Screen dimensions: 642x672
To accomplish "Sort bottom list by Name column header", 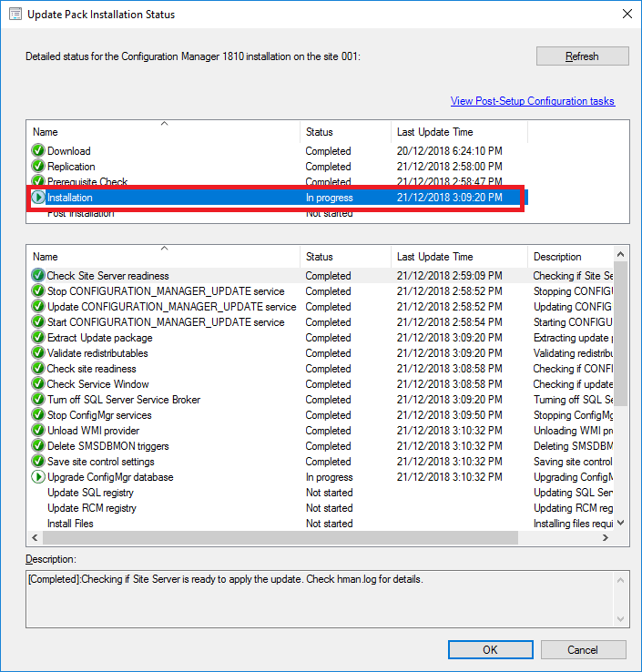I will (x=163, y=257).
